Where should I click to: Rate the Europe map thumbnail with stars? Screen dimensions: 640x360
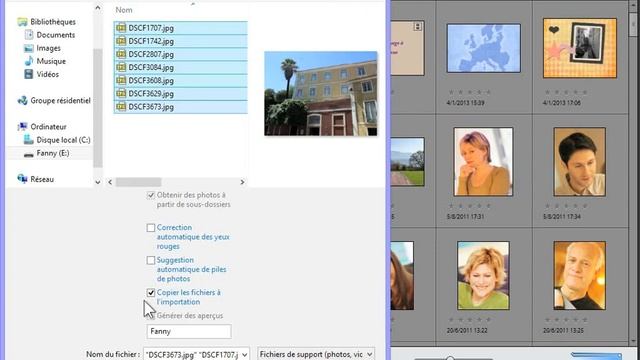pyautogui.click(x=469, y=92)
